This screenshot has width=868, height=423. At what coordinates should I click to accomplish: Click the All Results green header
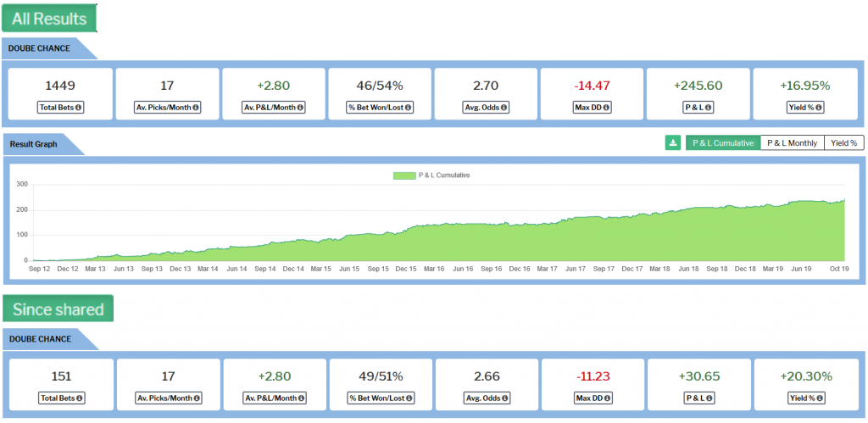click(49, 19)
